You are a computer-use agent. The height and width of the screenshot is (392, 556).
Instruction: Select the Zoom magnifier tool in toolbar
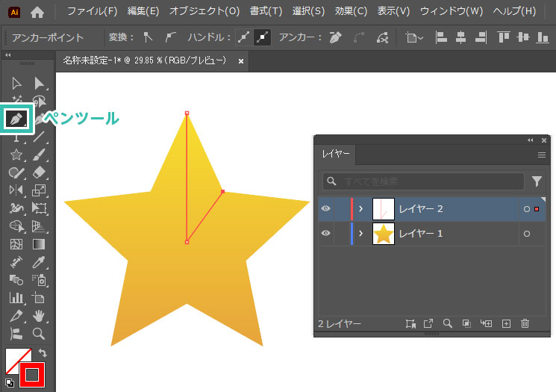coord(39,334)
